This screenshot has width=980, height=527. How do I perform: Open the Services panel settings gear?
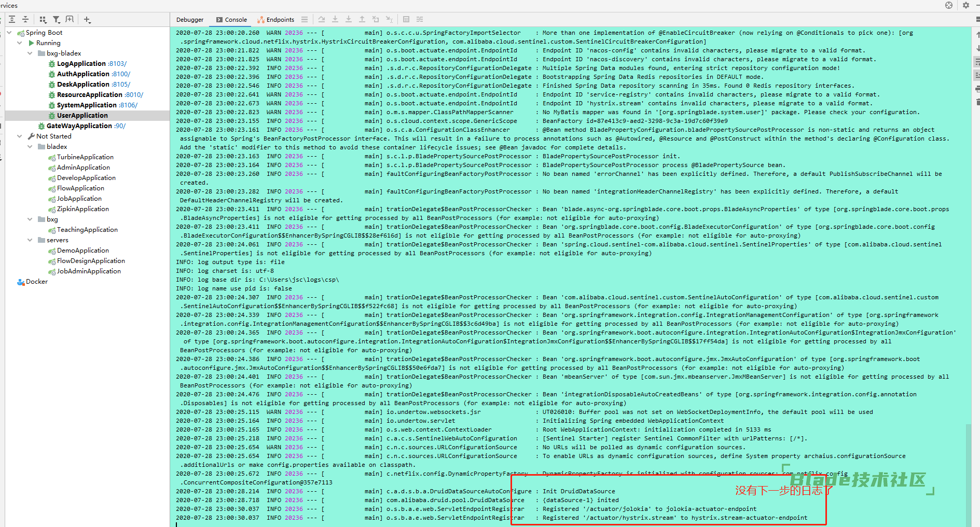pyautogui.click(x=966, y=5)
